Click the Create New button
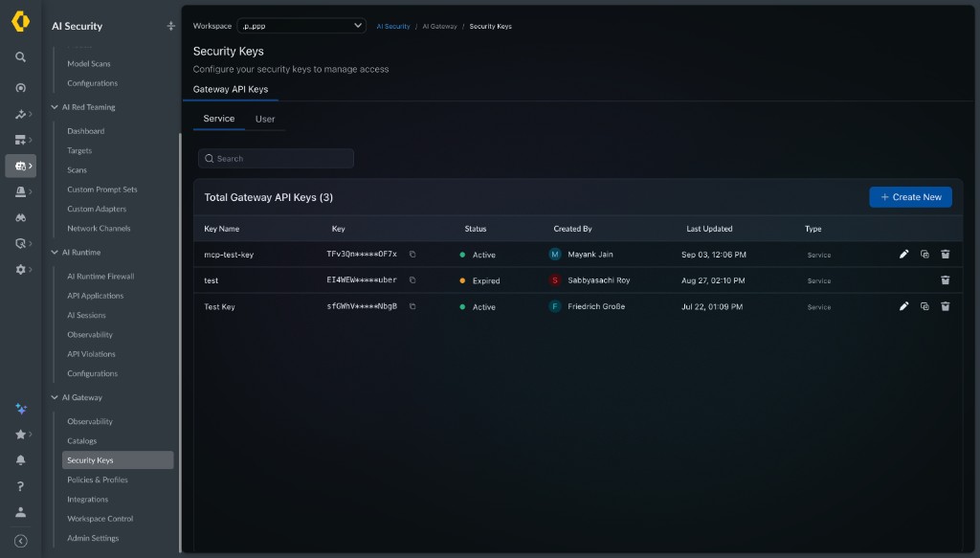 tap(911, 197)
